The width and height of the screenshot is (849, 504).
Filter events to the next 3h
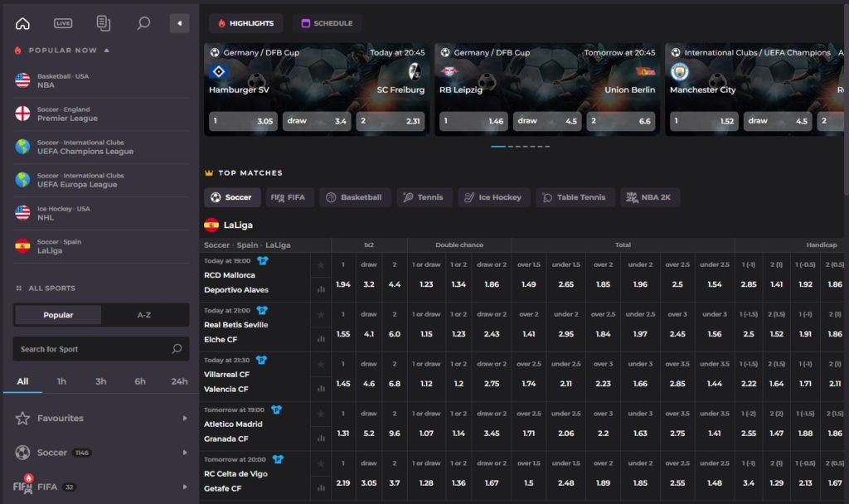pos(100,381)
